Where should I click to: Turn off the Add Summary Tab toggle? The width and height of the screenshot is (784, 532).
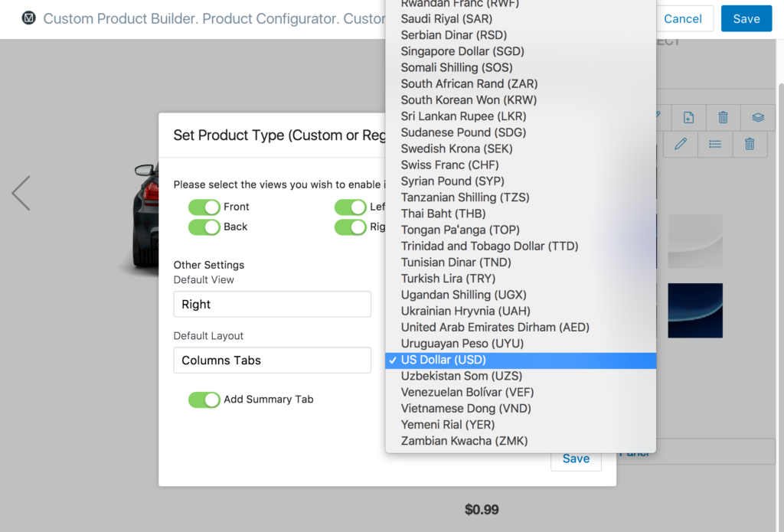pos(204,400)
